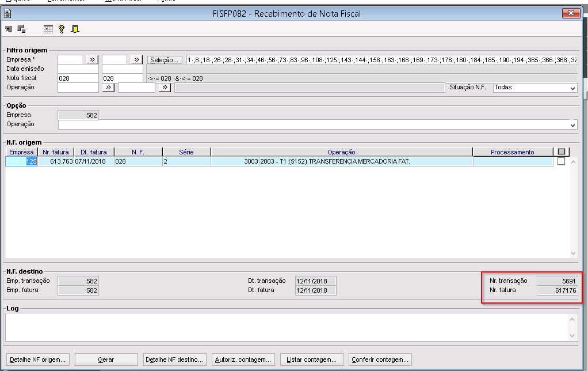This screenshot has width=588, height=371.
Task: Focus the first Data emissão input
Action: coord(78,69)
